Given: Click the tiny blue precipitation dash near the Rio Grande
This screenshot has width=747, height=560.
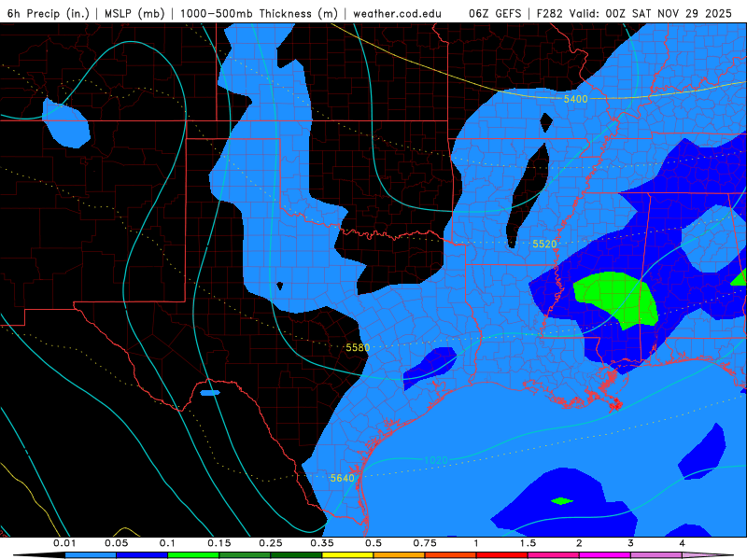Looking at the screenshot, I should [x=210, y=393].
